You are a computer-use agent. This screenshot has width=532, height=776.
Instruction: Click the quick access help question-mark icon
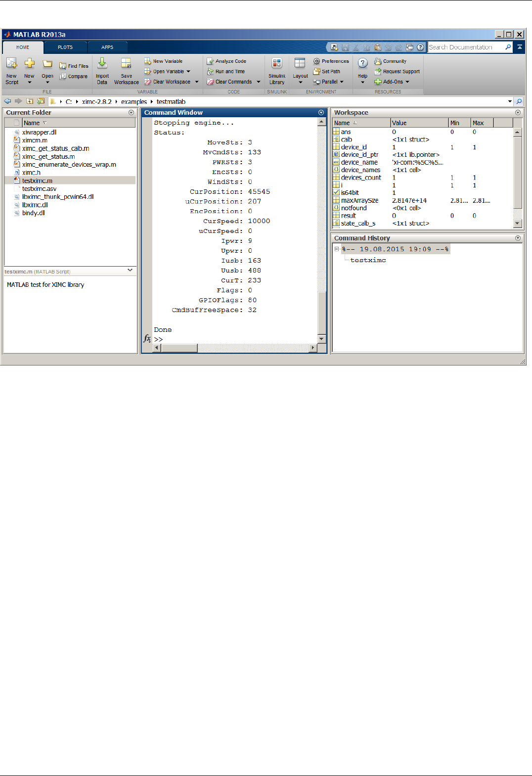(x=420, y=47)
